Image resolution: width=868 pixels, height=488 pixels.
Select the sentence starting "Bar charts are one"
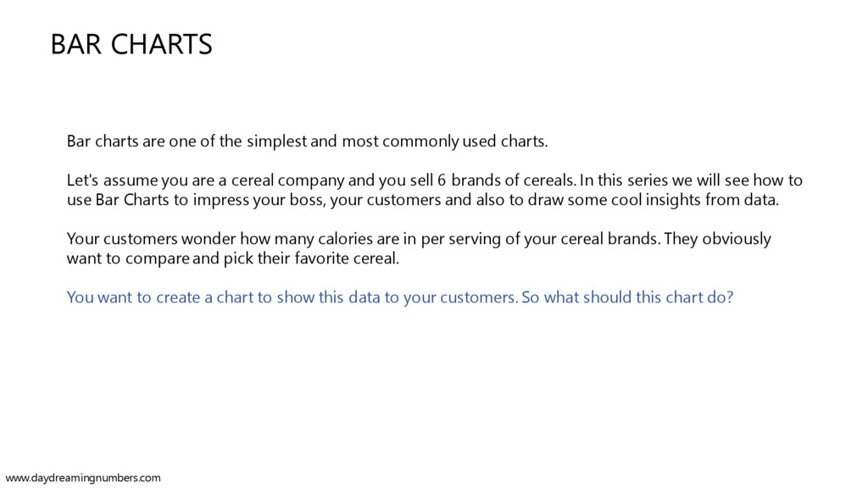307,141
